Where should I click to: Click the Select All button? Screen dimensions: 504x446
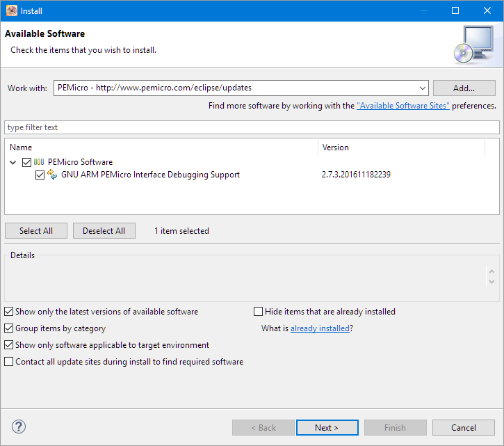(x=36, y=231)
